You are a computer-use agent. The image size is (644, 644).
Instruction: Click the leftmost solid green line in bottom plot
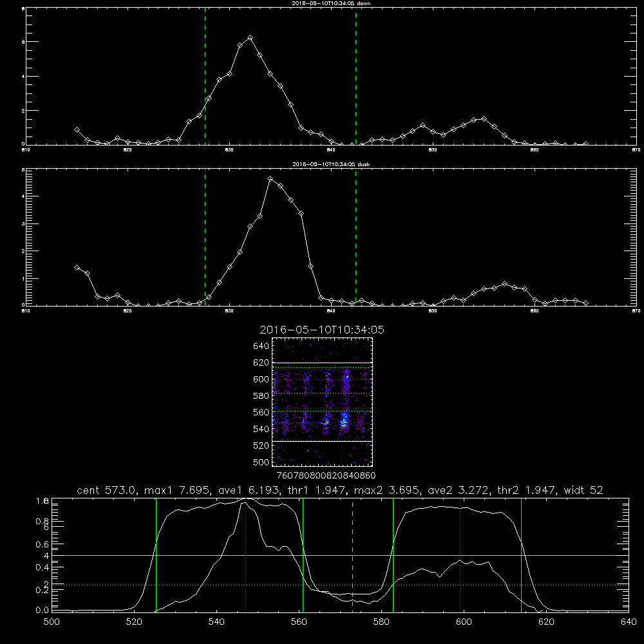(156, 555)
